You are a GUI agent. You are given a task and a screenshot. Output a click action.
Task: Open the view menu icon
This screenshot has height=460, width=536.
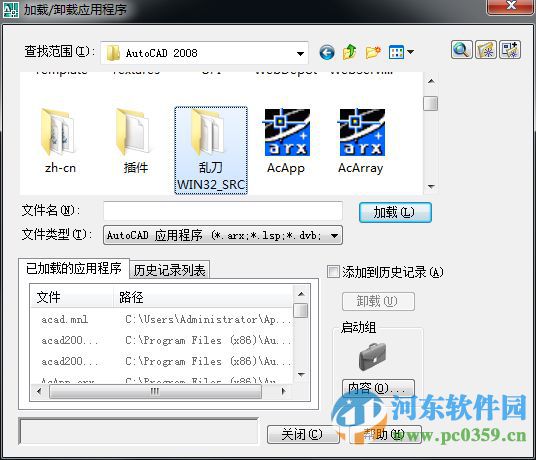point(401,52)
